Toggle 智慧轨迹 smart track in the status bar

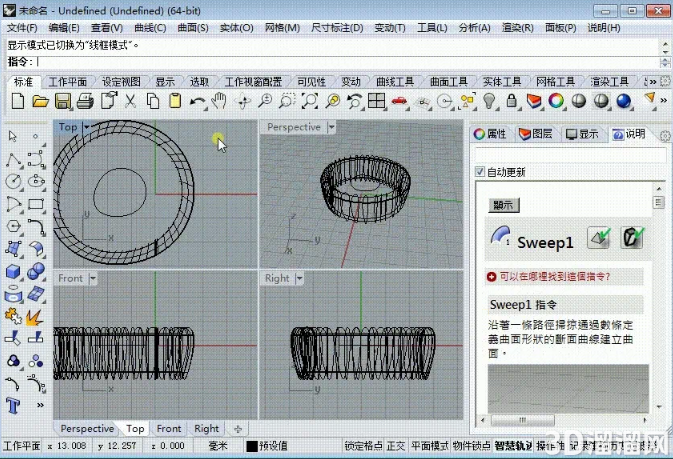pos(513,446)
